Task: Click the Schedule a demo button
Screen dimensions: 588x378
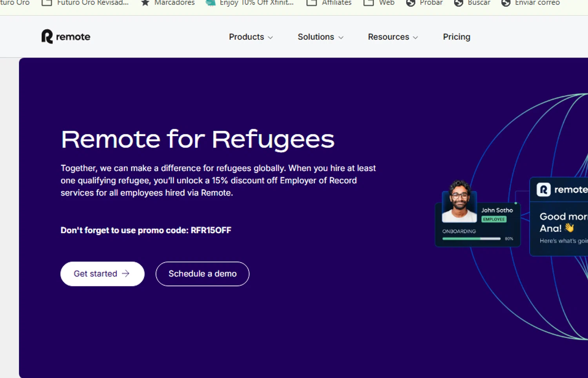Action: point(202,274)
